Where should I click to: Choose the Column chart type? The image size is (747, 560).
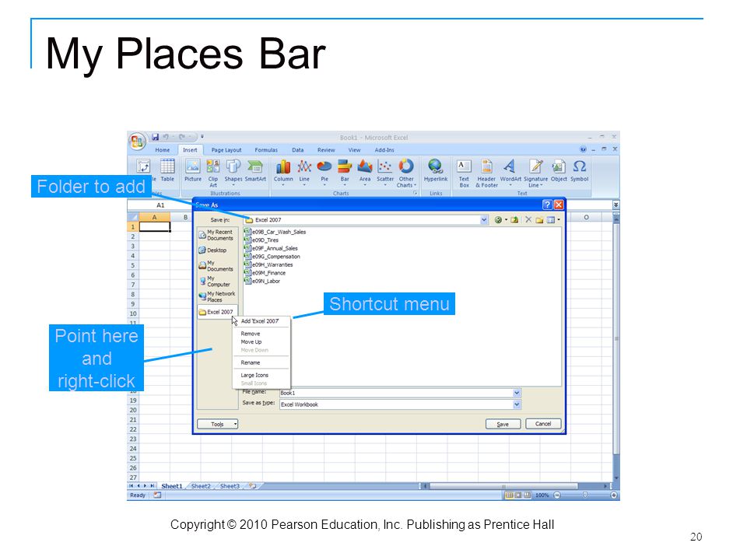(283, 171)
